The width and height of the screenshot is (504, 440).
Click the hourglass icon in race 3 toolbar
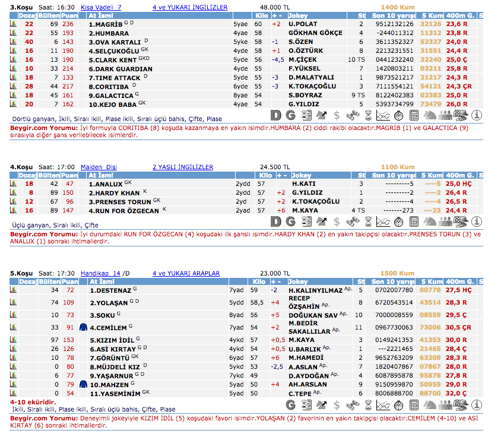tap(368, 115)
